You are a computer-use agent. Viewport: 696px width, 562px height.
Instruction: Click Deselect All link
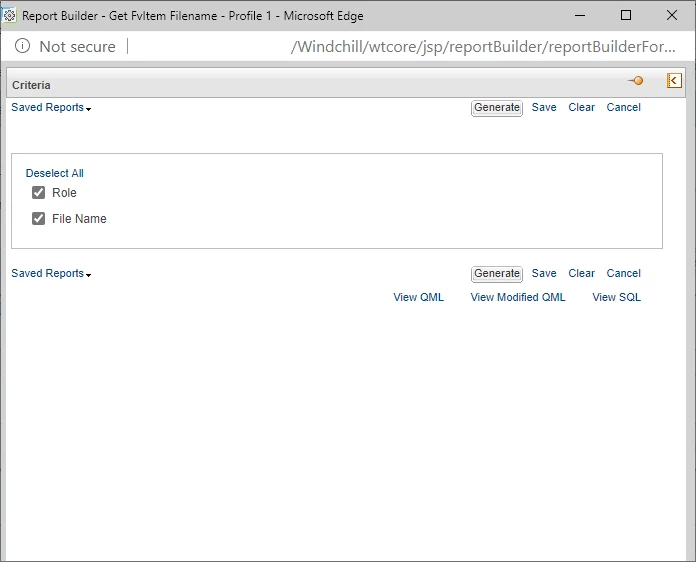click(55, 173)
